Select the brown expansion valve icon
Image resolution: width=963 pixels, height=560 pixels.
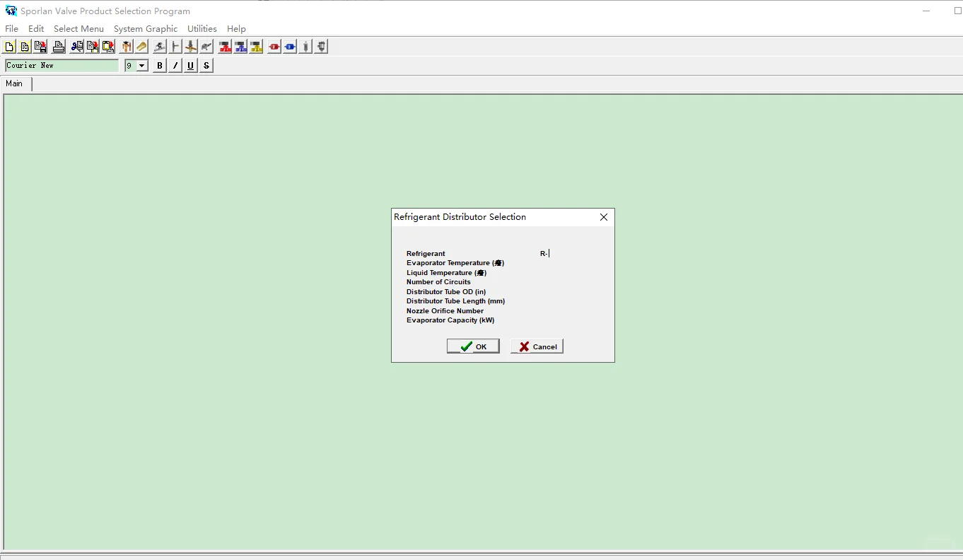tap(127, 47)
